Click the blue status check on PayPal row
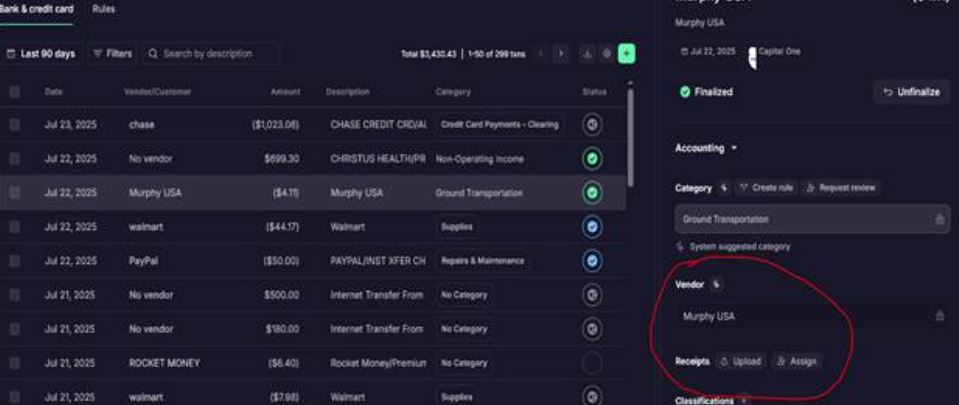The width and height of the screenshot is (959, 405). pos(591,261)
